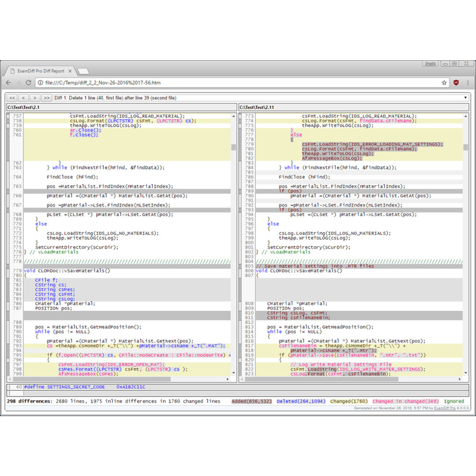Click 'void CLOMDoc::vSaveMaterials()' in the left pane
This screenshot has height=476, width=476.
point(67,271)
